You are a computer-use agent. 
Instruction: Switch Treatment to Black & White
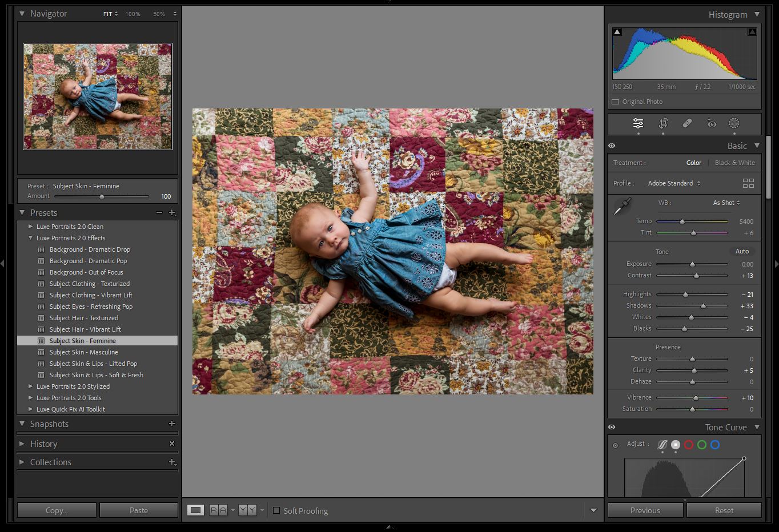coord(734,163)
